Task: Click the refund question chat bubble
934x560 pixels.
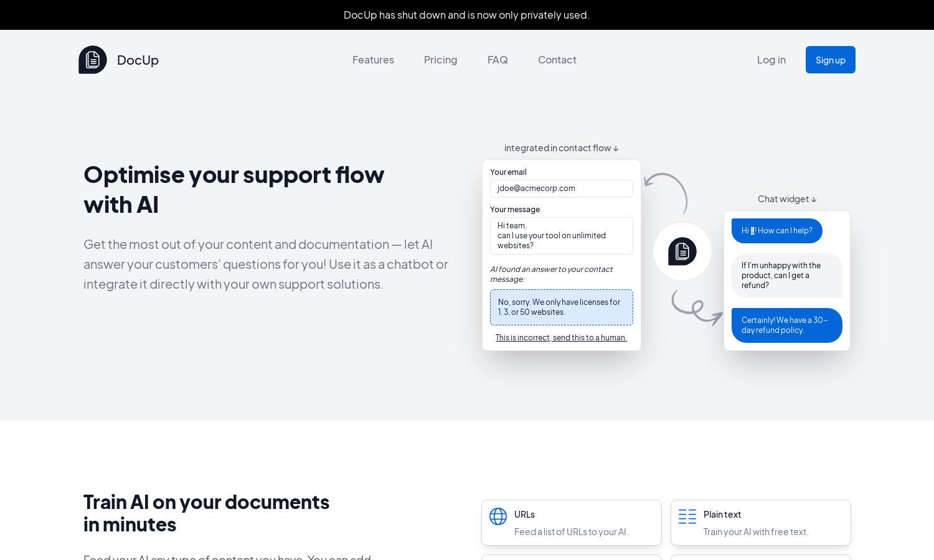Action: click(x=787, y=276)
